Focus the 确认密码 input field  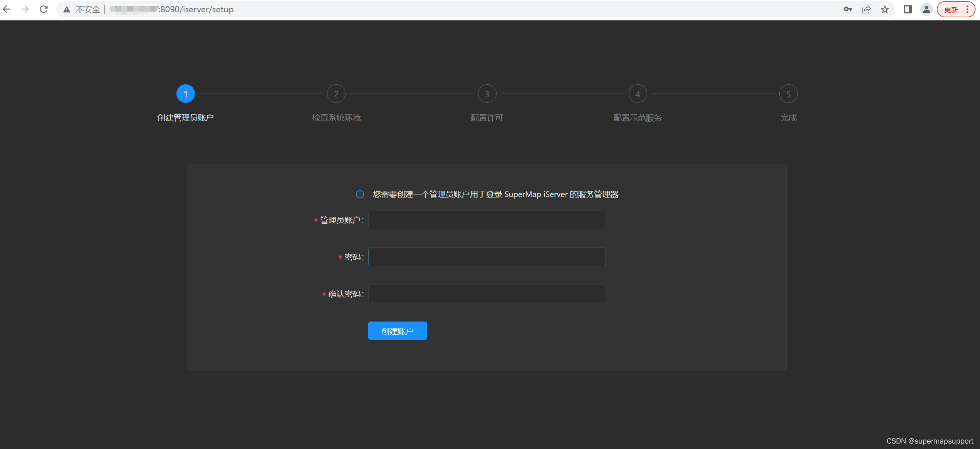[487, 294]
